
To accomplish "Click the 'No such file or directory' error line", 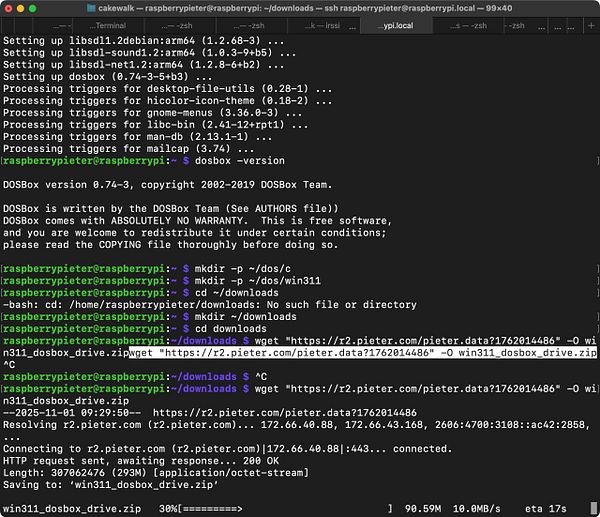I will pyautogui.click(x=210, y=305).
